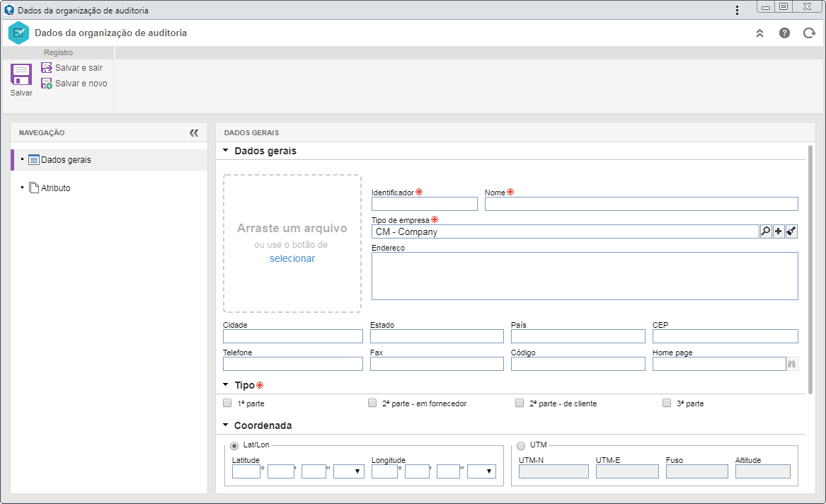The image size is (826, 504).
Task: Click the Longitude degrees input field
Action: click(384, 471)
